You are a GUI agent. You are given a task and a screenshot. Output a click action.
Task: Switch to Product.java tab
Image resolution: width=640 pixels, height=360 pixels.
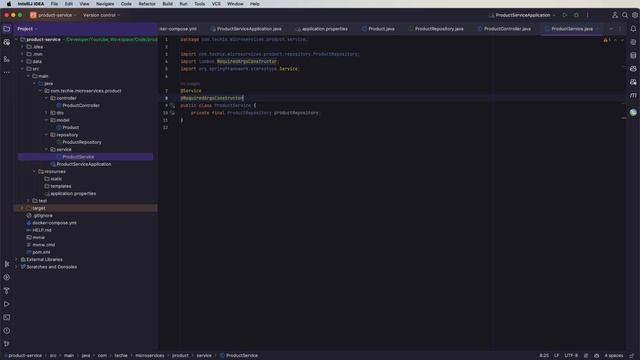coord(381,29)
